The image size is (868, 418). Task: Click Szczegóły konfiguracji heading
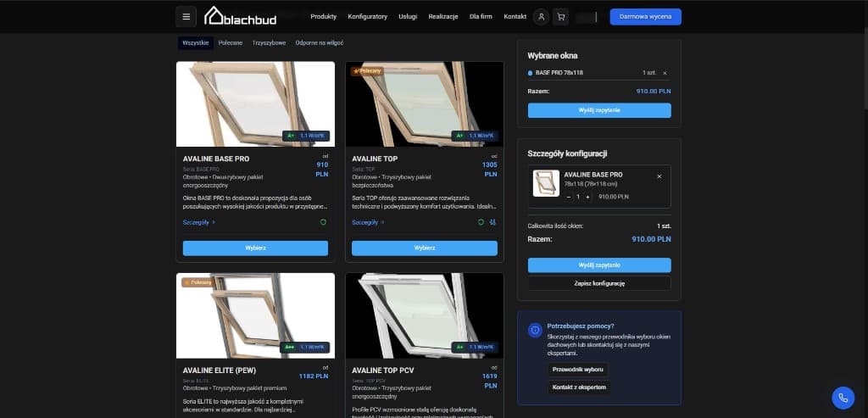pyautogui.click(x=567, y=154)
